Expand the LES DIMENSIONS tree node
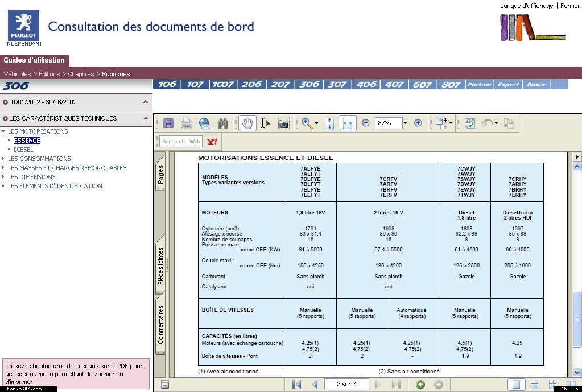This screenshot has width=582, height=392. 3,177
